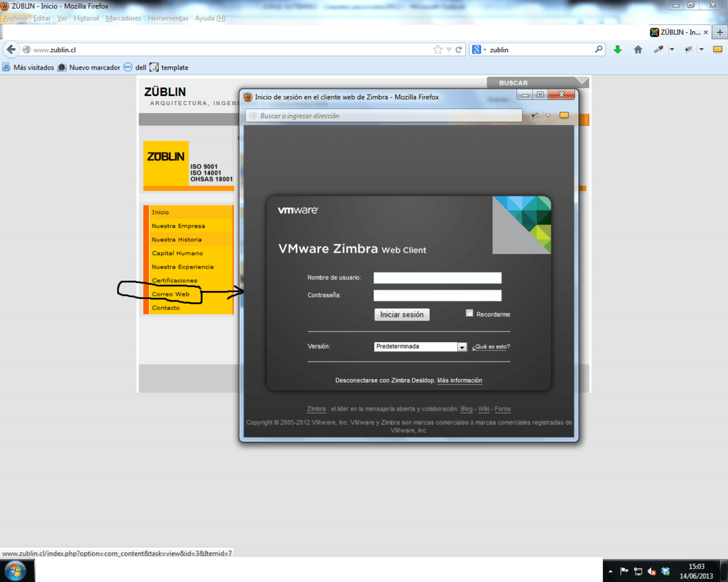Click the yellow ruler add-on icon in the main toolbar
Screen dimensions: 728x582
(717, 49)
